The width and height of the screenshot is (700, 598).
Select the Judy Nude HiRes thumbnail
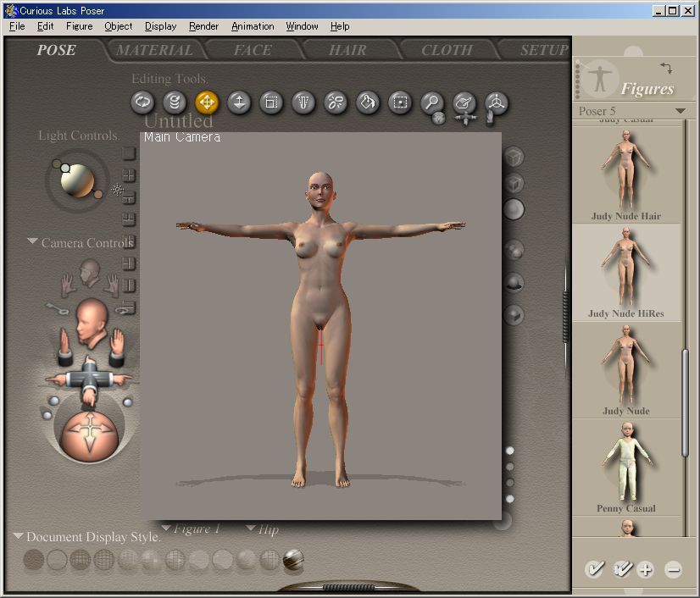tap(626, 272)
